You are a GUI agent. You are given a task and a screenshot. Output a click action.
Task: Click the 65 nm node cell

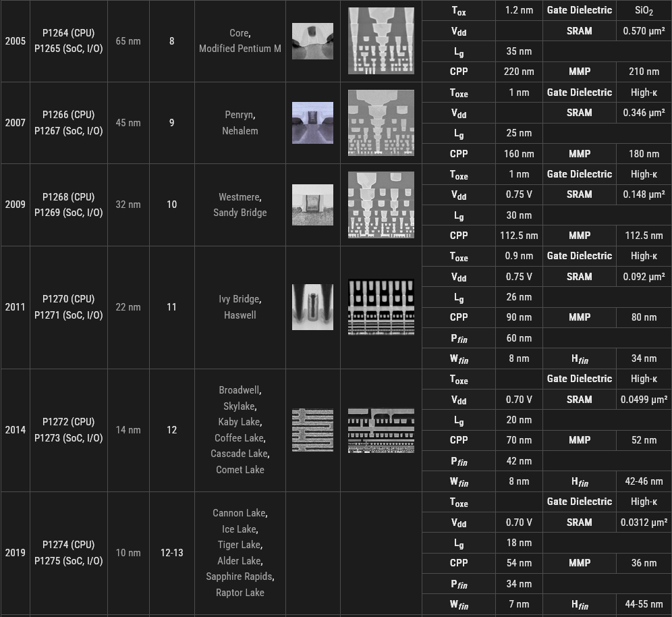[x=128, y=41]
